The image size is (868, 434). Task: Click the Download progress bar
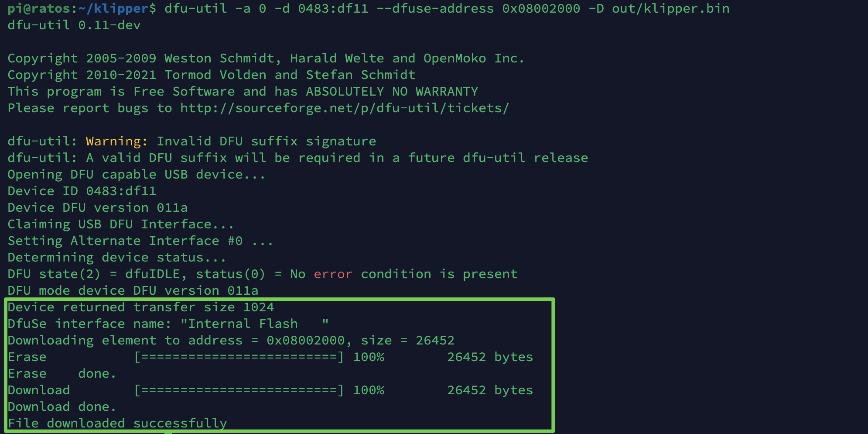(x=239, y=390)
